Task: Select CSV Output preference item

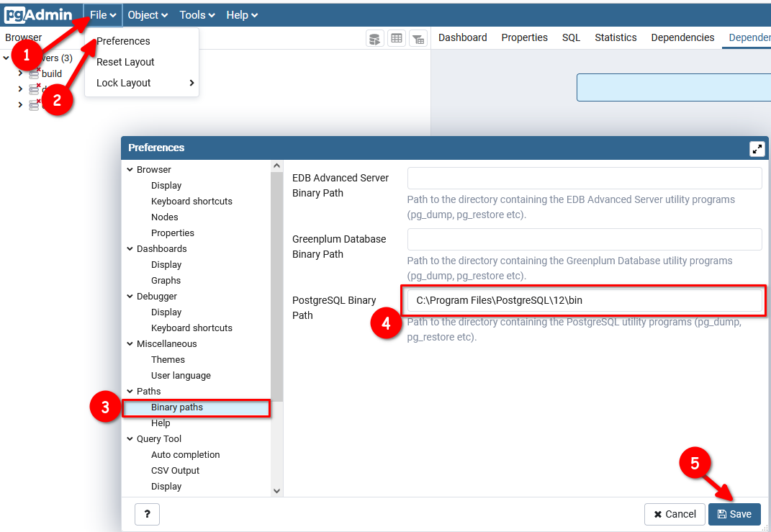Action: click(175, 471)
